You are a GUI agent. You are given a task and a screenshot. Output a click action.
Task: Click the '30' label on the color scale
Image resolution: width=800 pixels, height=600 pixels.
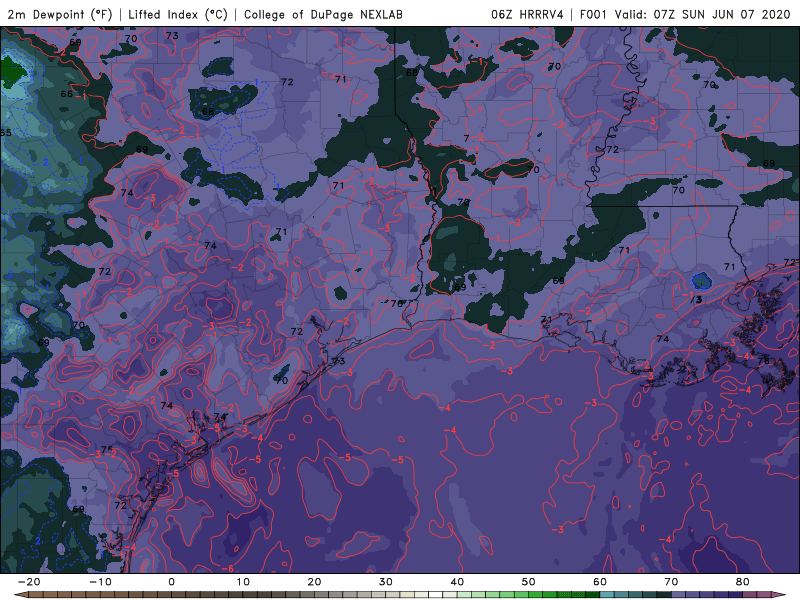[x=386, y=582]
